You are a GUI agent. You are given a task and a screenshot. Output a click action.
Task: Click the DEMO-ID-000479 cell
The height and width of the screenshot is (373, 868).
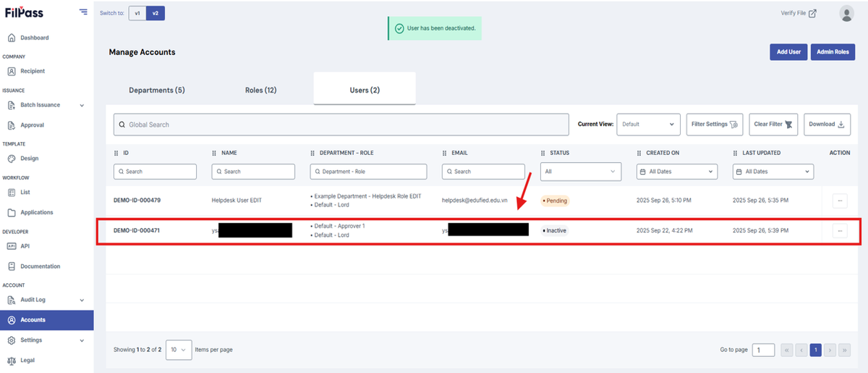pyautogui.click(x=137, y=200)
